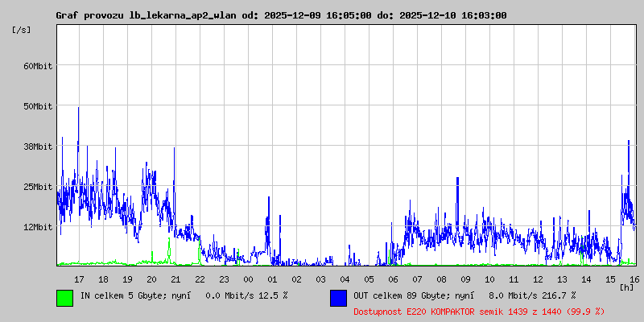Image resolution: width=644 pixels, height=322 pixels.
Task: Click the '17' hour label on x-axis
Action: (79, 279)
